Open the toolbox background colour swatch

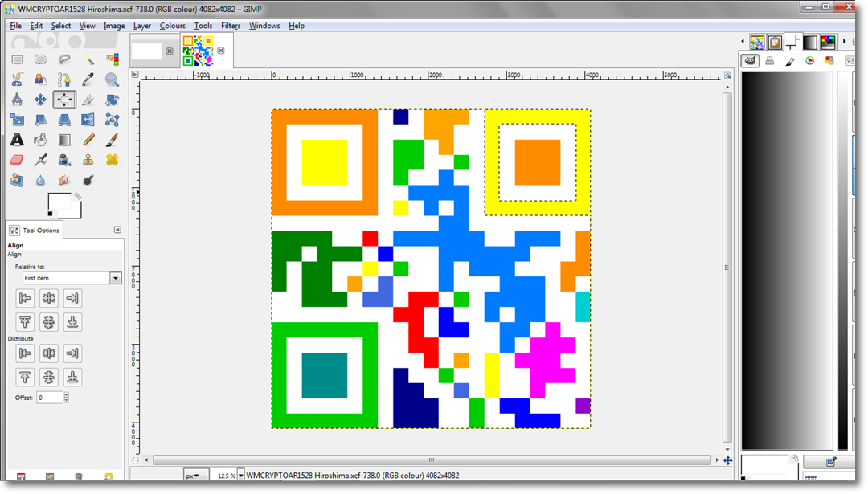click(x=77, y=211)
